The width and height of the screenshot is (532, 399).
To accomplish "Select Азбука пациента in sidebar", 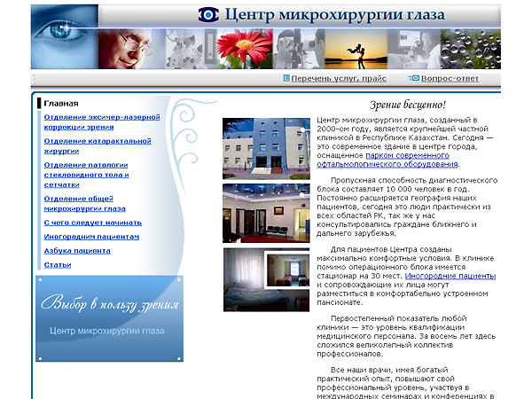I will [77, 251].
